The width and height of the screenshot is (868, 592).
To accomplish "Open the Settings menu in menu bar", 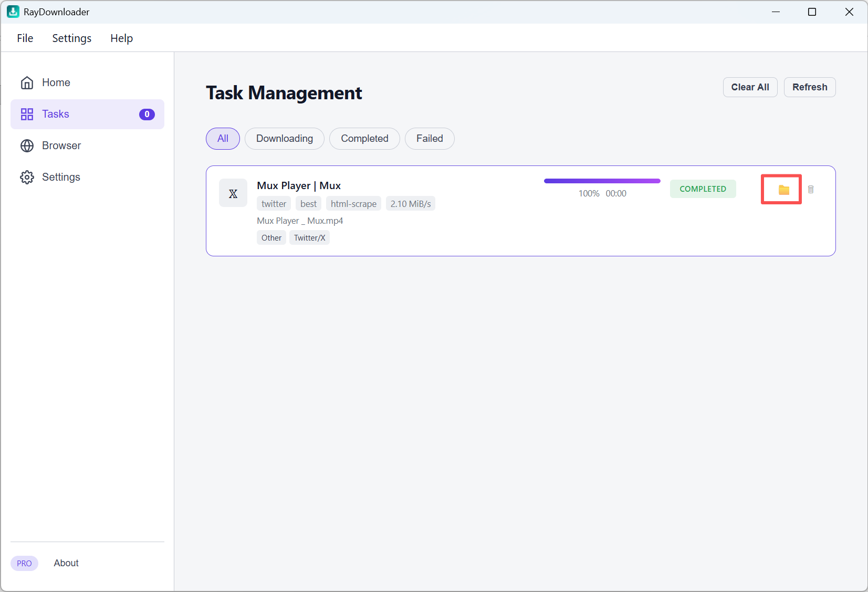I will point(72,38).
